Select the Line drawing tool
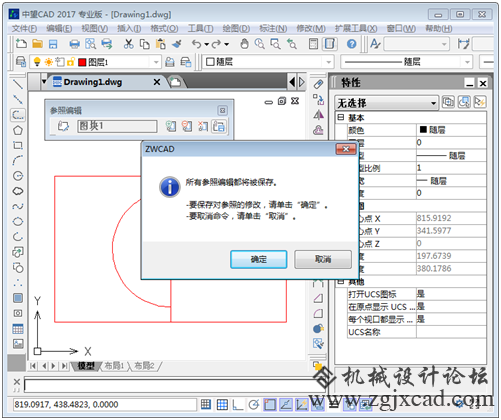The image size is (501, 420). (18, 84)
